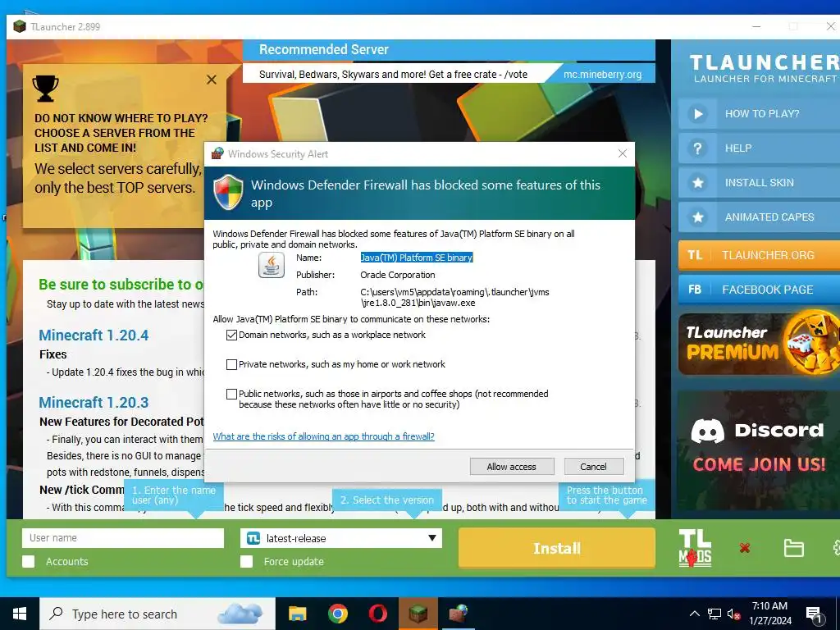Screen dimensions: 840x630
Task: Open the latest-release version dropdown
Action: coord(341,538)
